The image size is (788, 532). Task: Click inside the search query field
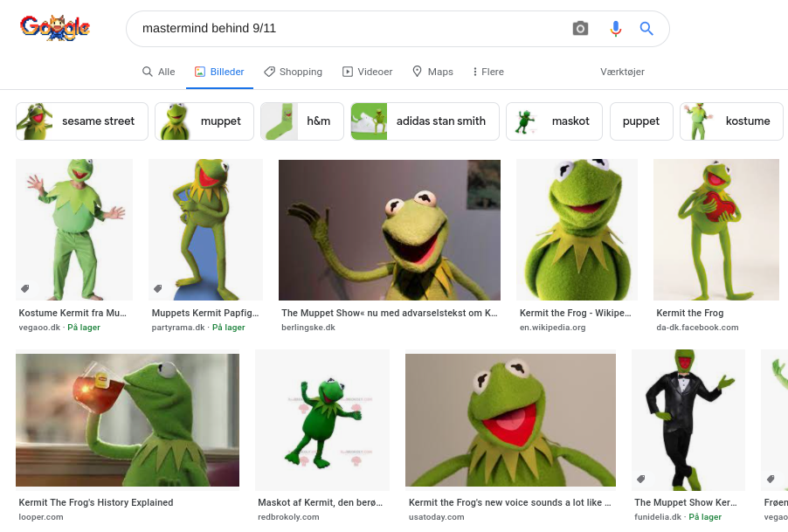[x=349, y=28]
